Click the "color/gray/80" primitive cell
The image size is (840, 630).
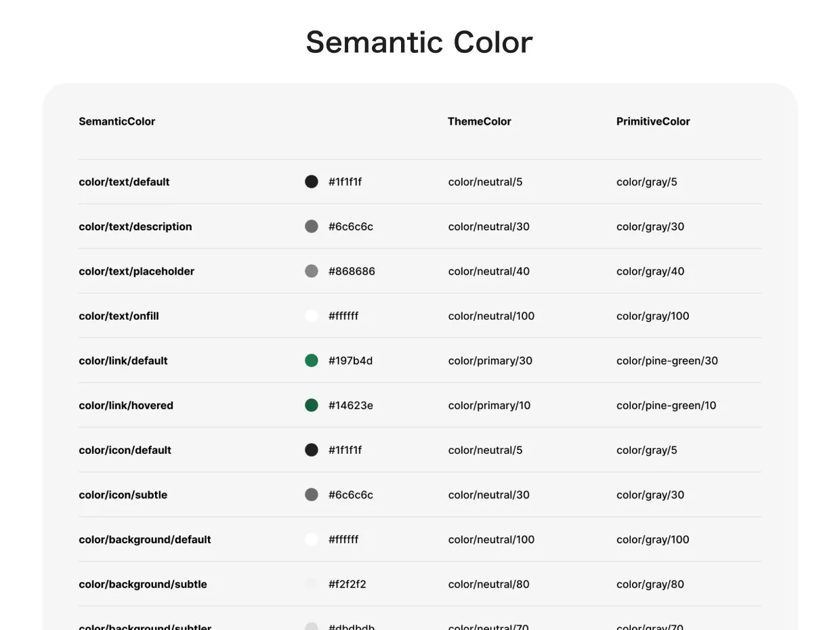pyautogui.click(x=650, y=584)
